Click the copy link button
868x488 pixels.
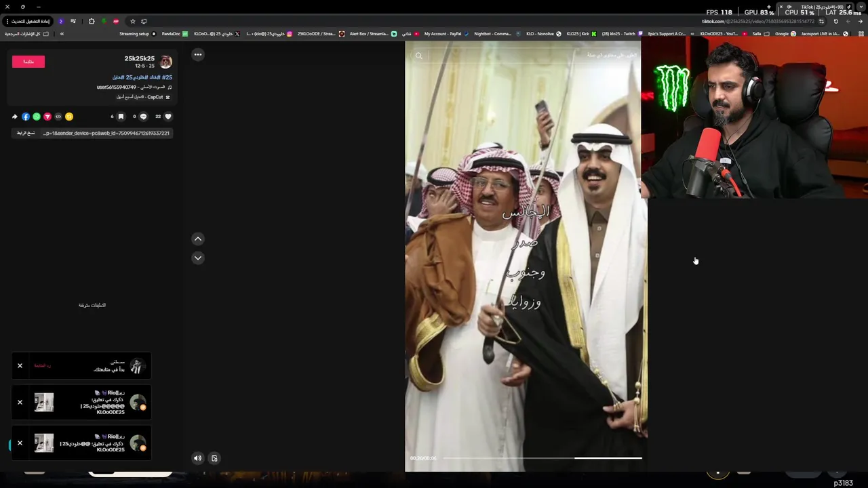tap(26, 133)
